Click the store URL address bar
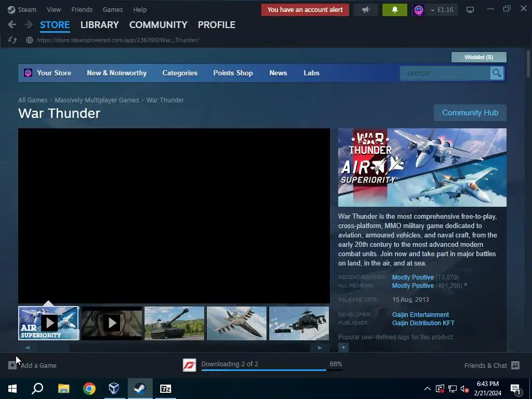This screenshot has width=532, height=399. pos(118,40)
